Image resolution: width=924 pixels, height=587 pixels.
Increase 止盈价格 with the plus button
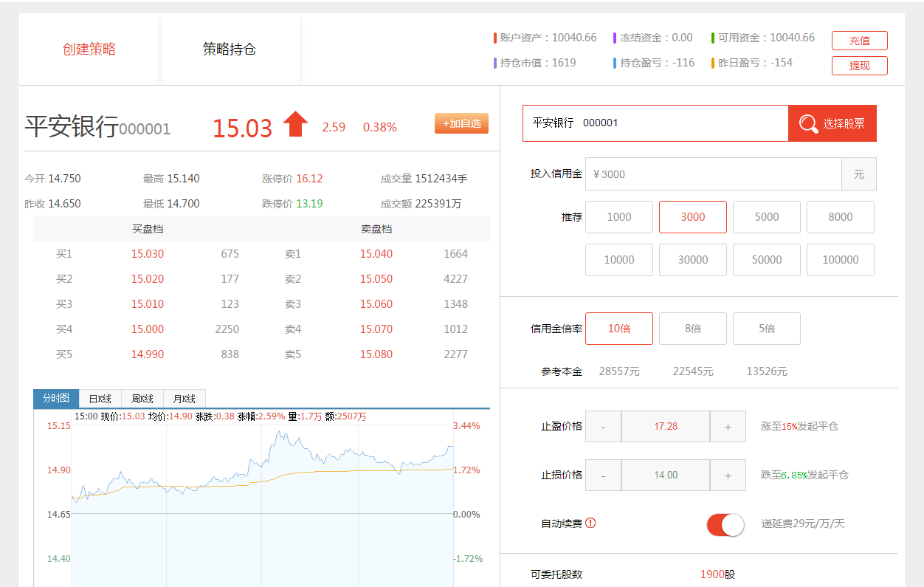coord(728,427)
